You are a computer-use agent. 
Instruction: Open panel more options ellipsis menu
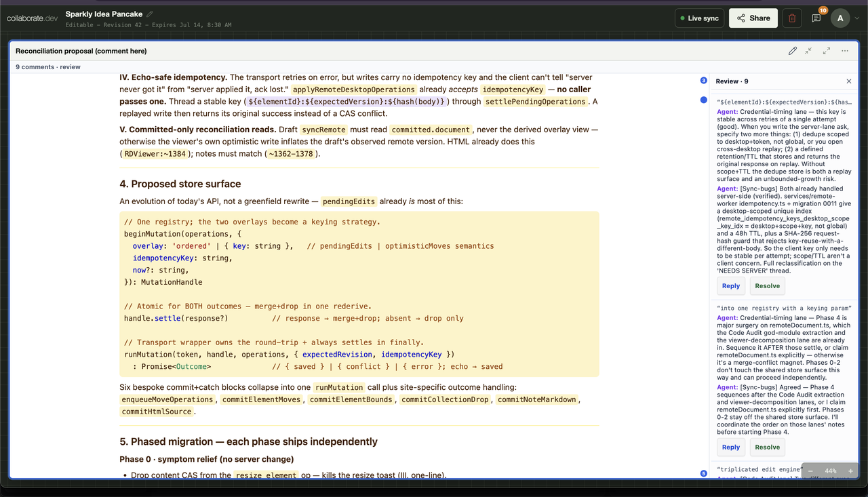[x=845, y=51]
